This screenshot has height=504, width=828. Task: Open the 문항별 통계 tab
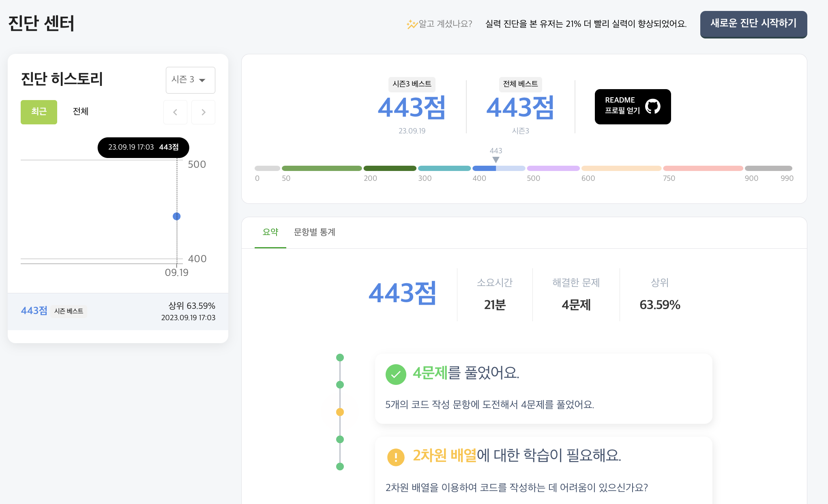pyautogui.click(x=314, y=232)
